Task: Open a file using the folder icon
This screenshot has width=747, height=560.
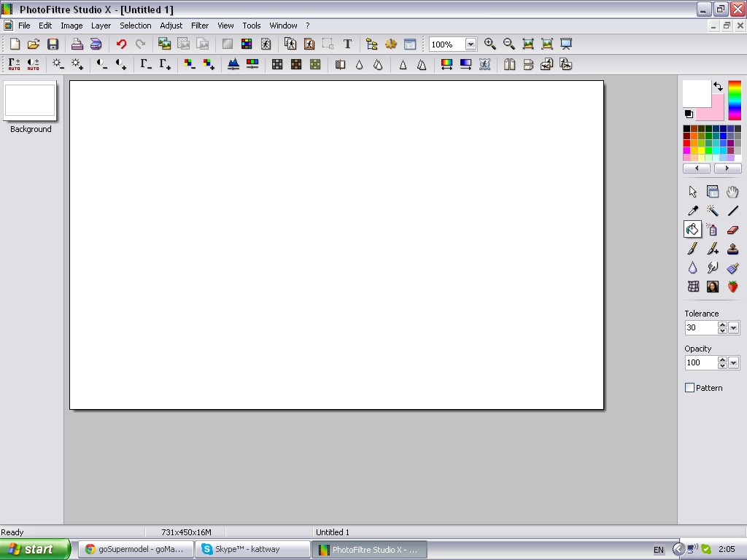Action: click(x=34, y=44)
